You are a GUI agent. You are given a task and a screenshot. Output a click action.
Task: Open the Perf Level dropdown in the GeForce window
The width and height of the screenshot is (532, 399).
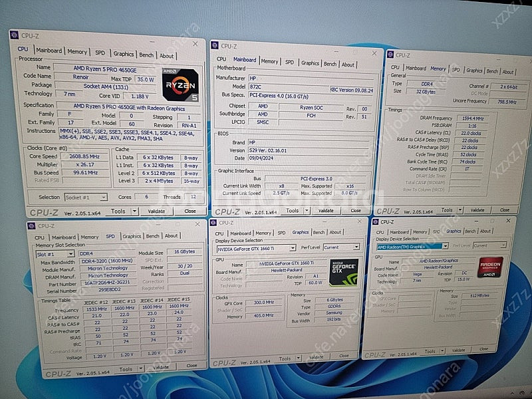341,247
